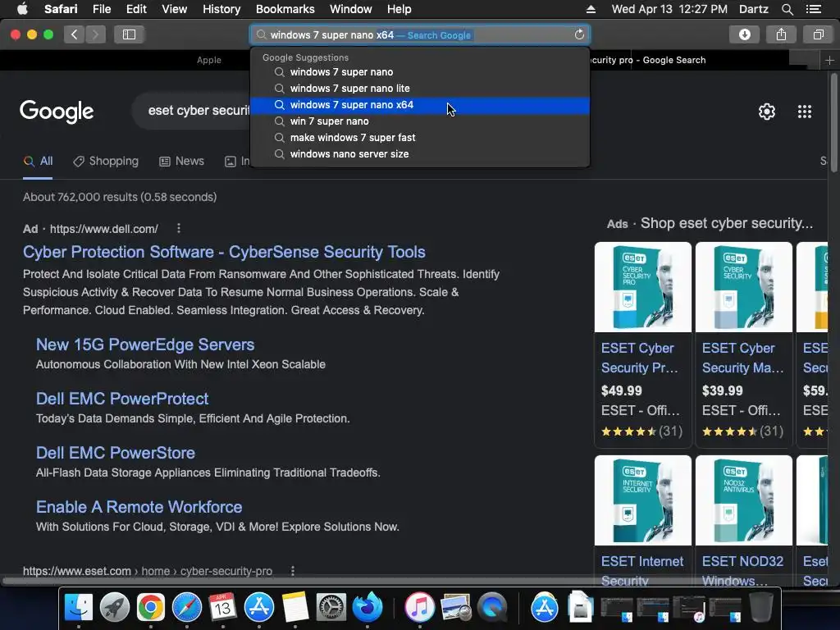Viewport: 840px width, 630px height.
Task: Select suggestion 'windows 7 super nano lite'
Action: coord(420,89)
